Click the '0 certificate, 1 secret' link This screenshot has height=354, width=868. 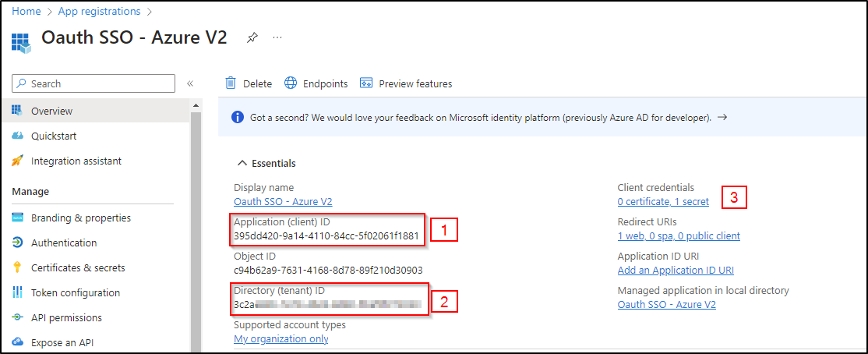coord(663,201)
